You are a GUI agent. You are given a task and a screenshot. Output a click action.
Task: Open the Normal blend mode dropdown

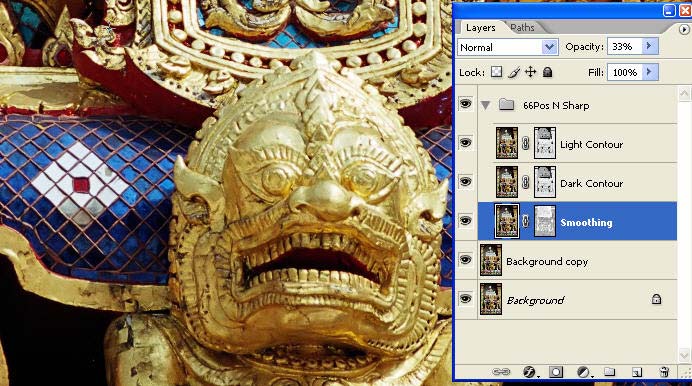(508, 47)
